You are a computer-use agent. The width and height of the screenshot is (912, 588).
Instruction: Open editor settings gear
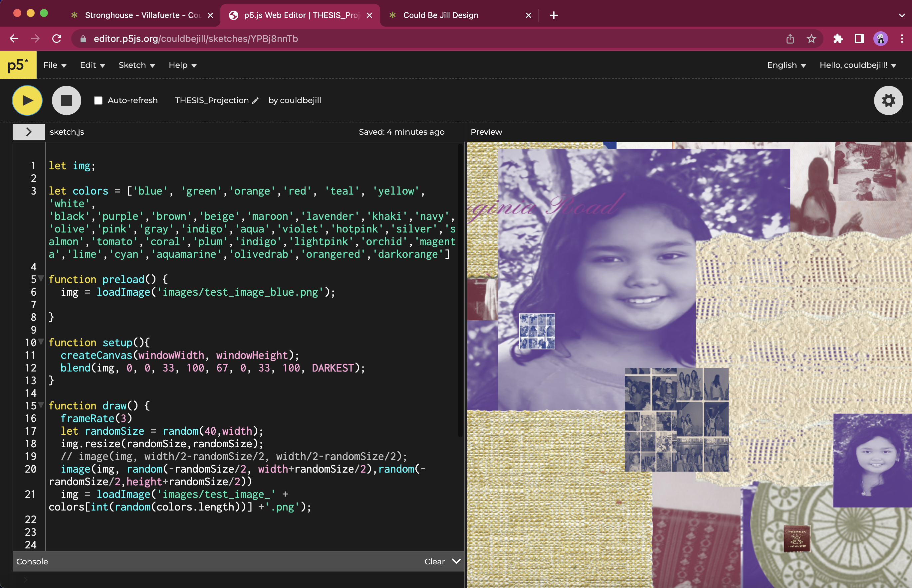tap(888, 100)
